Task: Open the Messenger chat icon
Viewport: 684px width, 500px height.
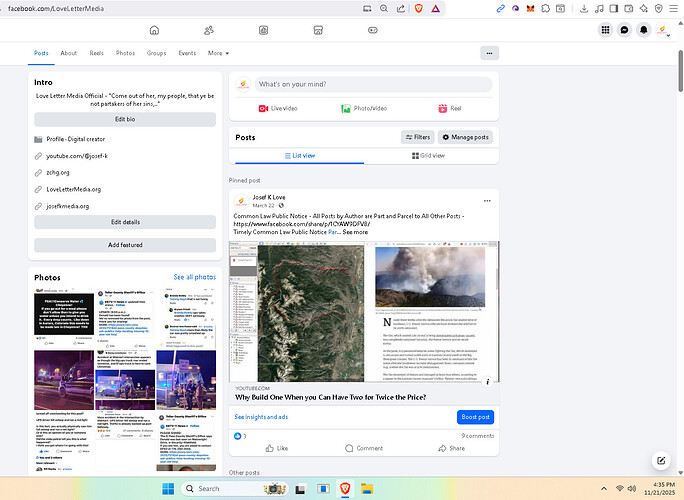Action: 624,30
